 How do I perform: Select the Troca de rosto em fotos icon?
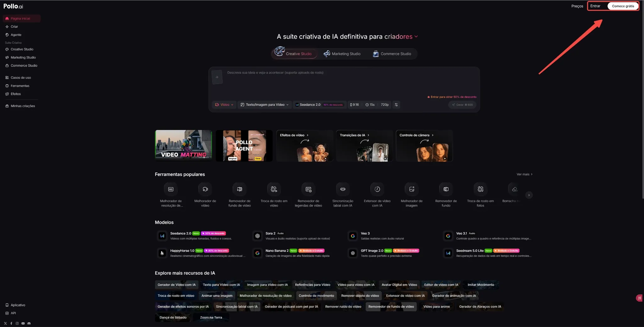480,189
